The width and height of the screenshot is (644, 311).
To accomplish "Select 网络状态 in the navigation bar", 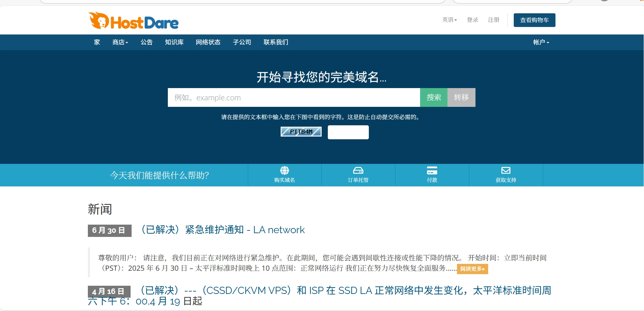I will pos(208,42).
